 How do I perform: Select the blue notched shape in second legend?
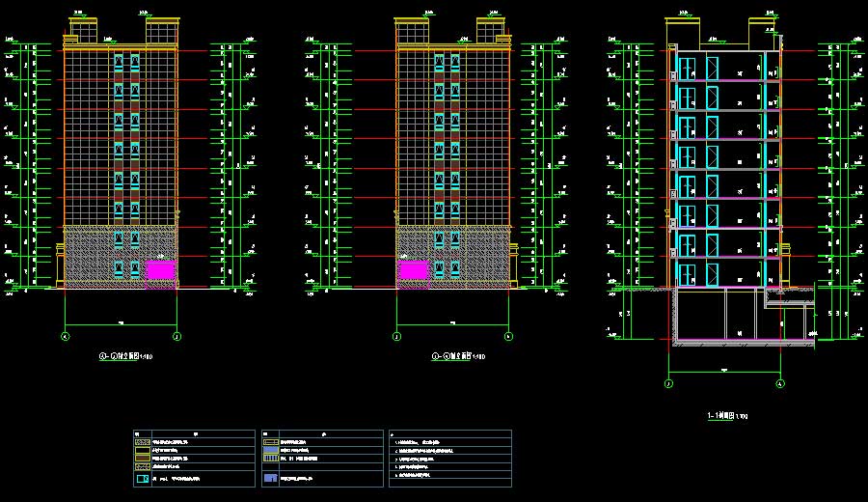click(271, 478)
